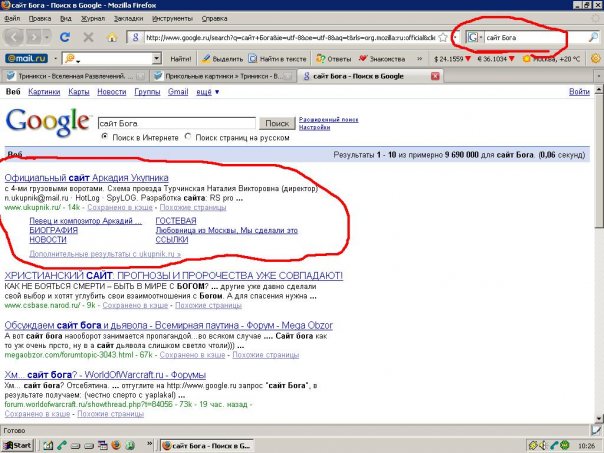
Task: Open Обсуждаем сайт бога и дьявола result
Action: click(169, 325)
